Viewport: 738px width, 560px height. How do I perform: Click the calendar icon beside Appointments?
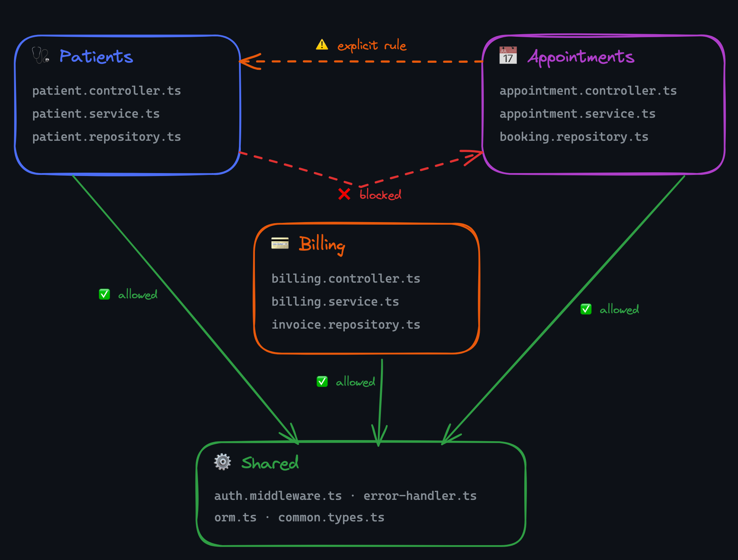pyautogui.click(x=508, y=55)
